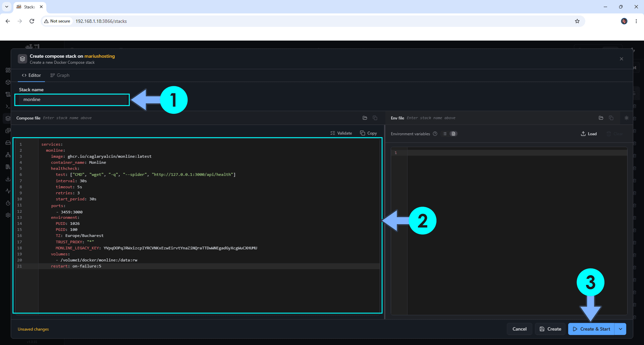Screen dimensions: 644x345
Task: Bookmark this page with star icon
Action: (x=577, y=21)
